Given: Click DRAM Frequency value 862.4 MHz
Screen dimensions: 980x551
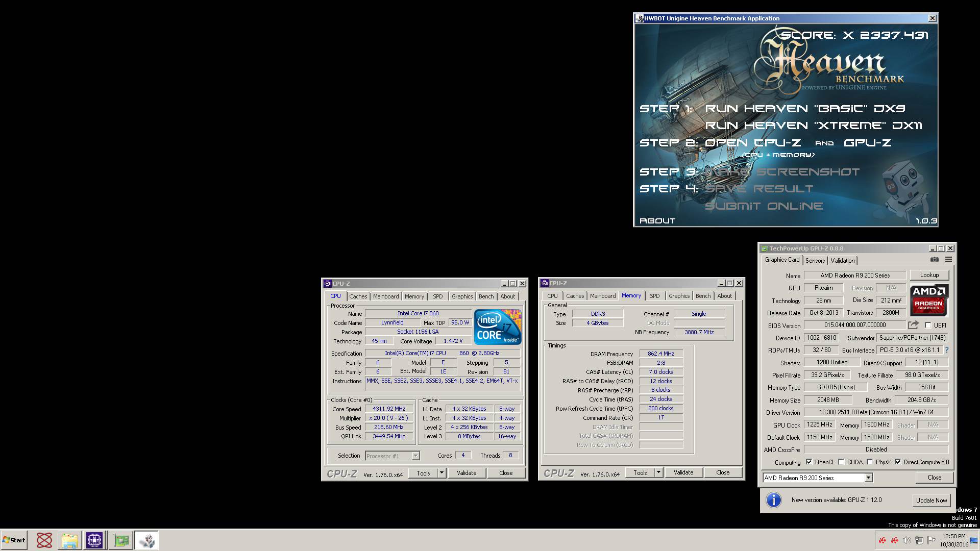Looking at the screenshot, I should pos(661,354).
